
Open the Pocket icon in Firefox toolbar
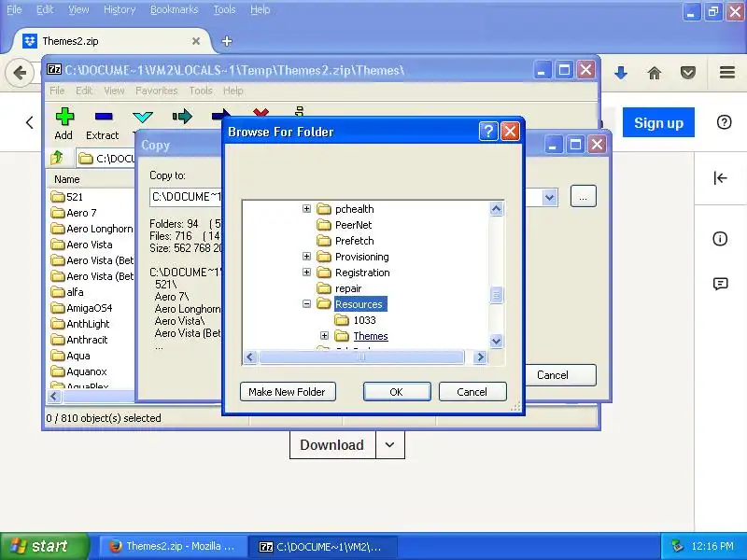[x=688, y=73]
